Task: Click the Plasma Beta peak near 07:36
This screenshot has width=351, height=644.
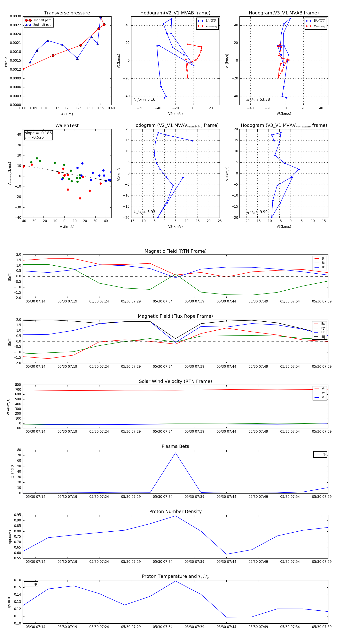Action: [x=175, y=453]
